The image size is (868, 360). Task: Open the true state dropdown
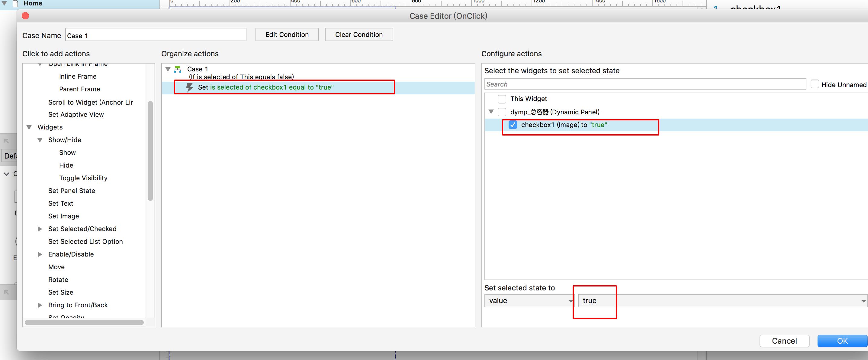(722, 301)
